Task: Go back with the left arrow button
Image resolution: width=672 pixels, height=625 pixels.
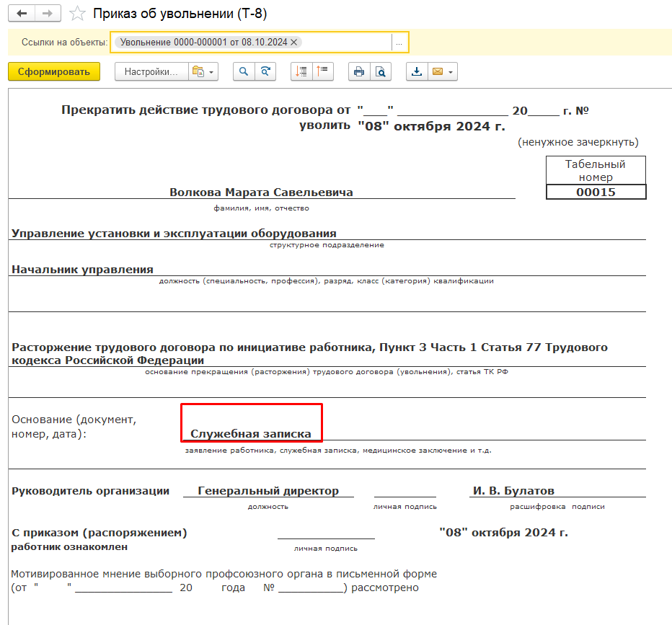Action: pyautogui.click(x=22, y=14)
